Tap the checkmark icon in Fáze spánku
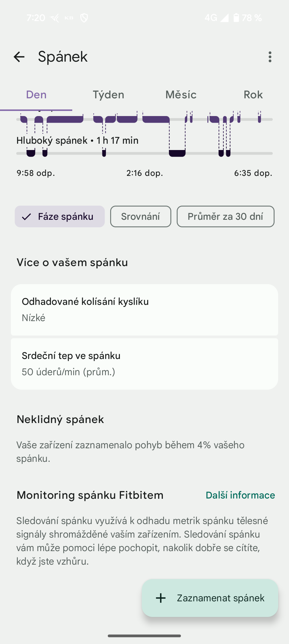This screenshot has width=289, height=644. (x=26, y=217)
